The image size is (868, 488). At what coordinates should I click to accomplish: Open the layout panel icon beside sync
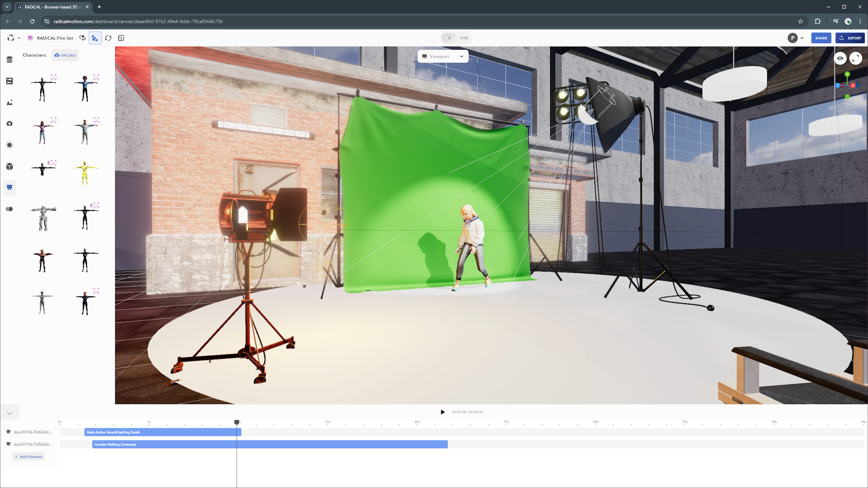coord(121,38)
